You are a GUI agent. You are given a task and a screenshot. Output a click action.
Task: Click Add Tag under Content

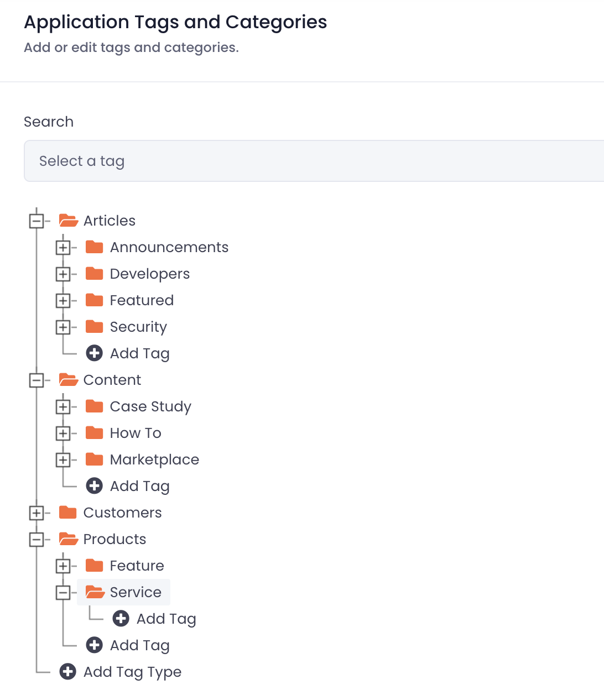(x=139, y=486)
